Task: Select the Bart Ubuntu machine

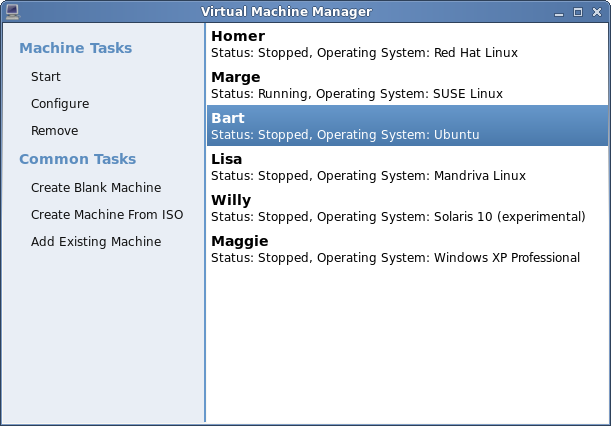Action: [407, 126]
